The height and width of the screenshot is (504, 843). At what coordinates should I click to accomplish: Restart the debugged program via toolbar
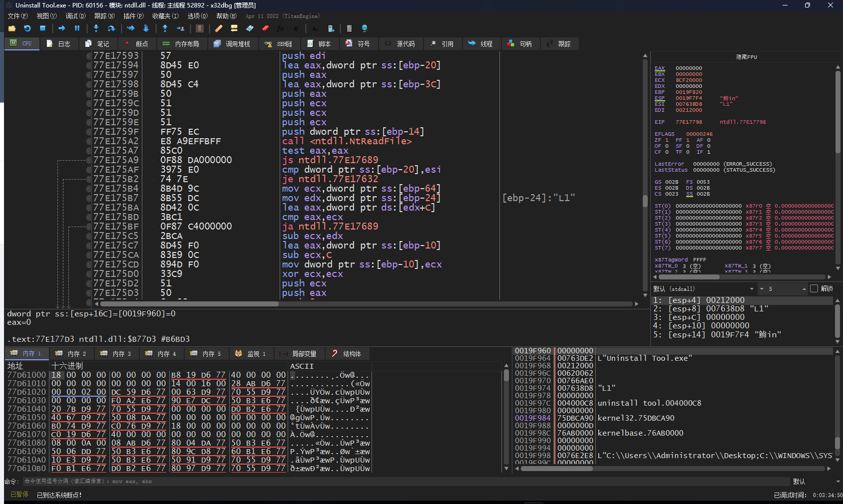[27, 28]
